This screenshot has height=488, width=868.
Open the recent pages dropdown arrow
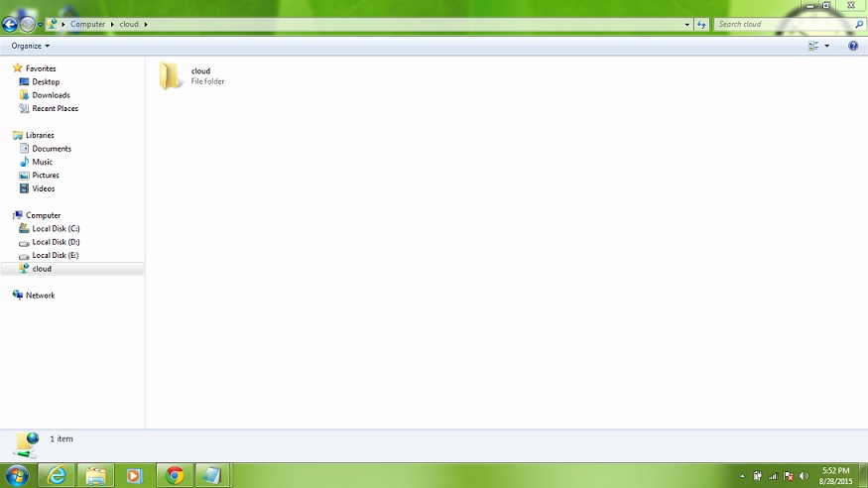[40, 25]
